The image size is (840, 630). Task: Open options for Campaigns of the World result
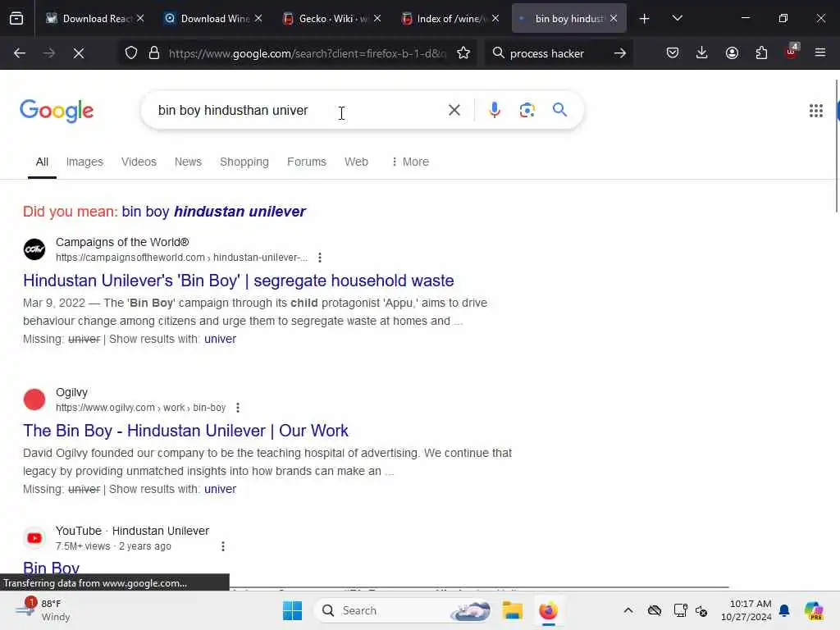point(320,258)
